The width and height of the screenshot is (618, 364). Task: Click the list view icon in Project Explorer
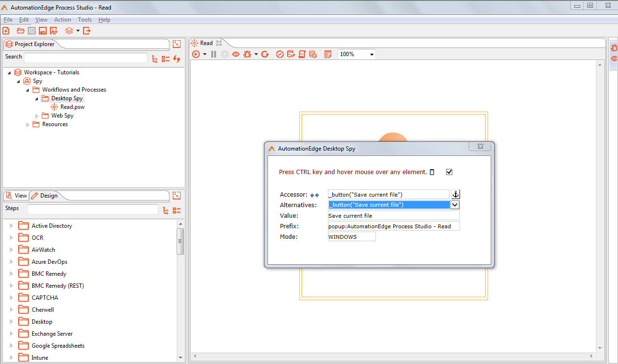166,59
